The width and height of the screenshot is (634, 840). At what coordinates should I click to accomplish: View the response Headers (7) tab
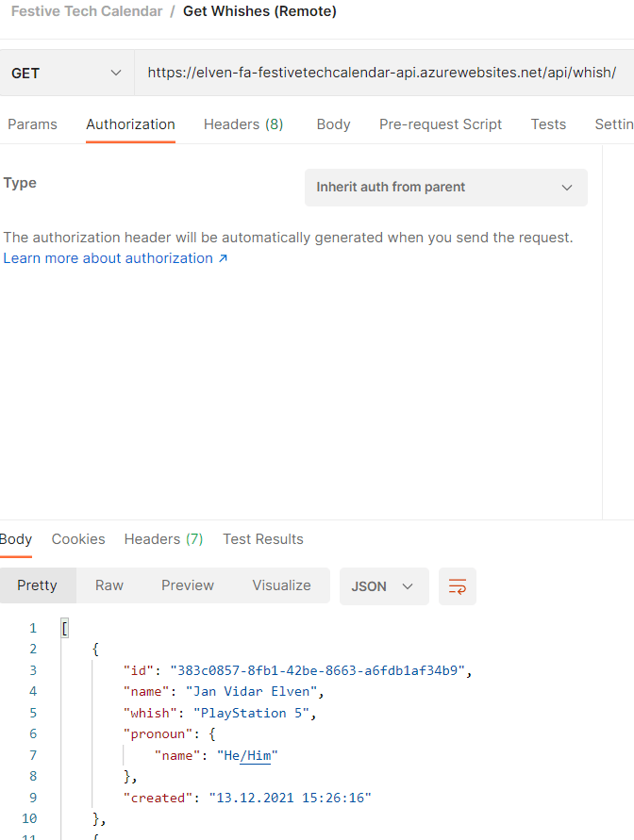coord(163,539)
